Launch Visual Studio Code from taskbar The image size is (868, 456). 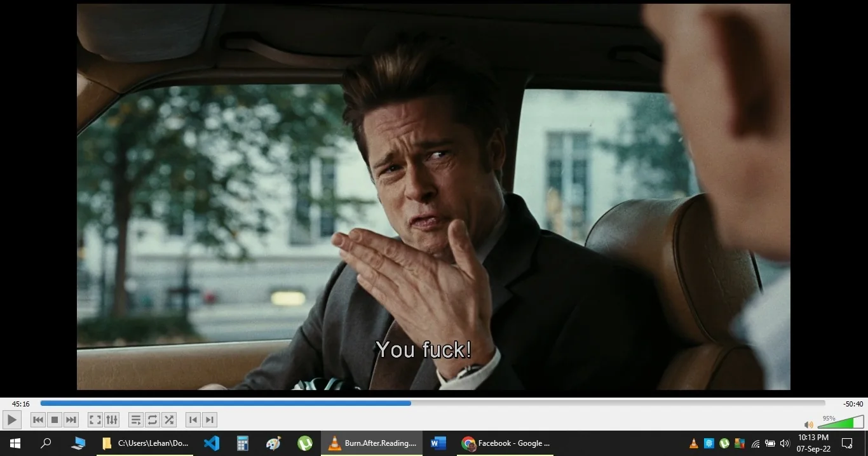point(212,443)
